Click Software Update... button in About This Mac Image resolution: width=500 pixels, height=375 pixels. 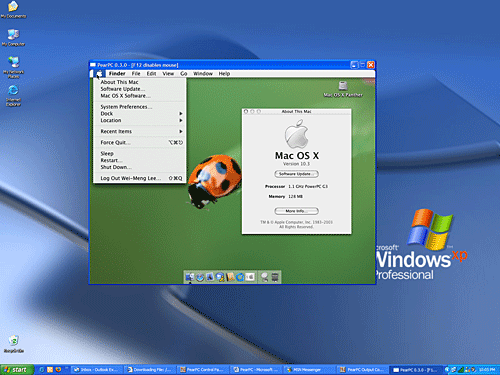click(x=296, y=174)
